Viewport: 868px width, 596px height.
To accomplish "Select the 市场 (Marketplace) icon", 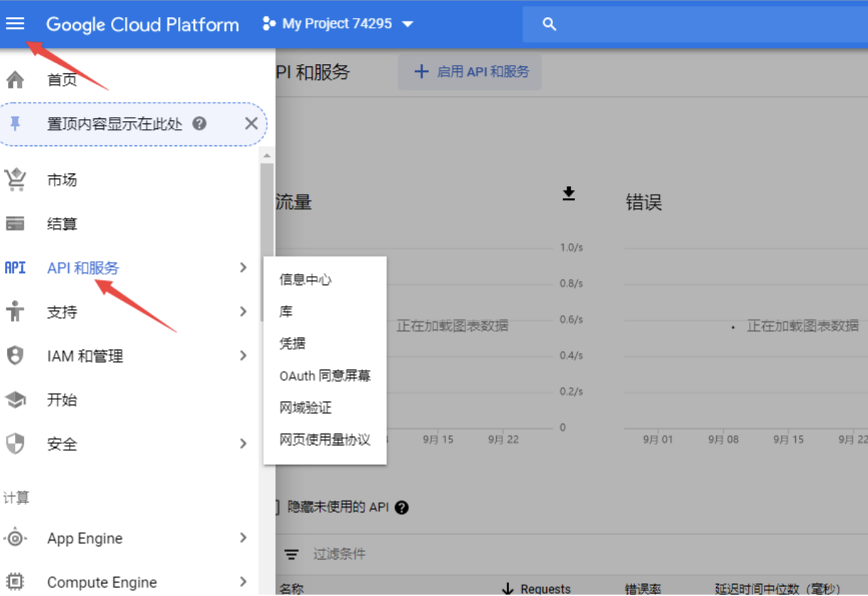I will 16,179.
